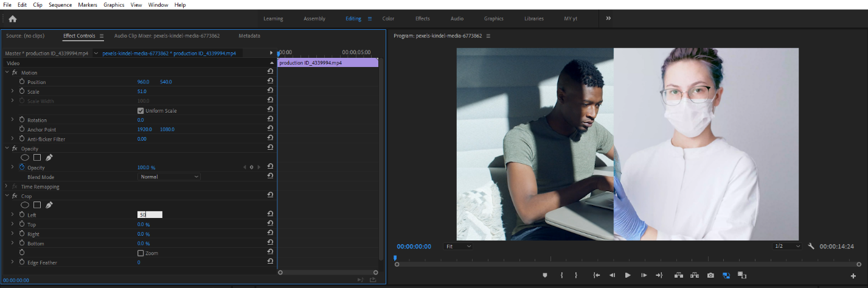Toggle animation stopwatch for Position
Image resolution: width=868 pixels, height=288 pixels.
(22, 82)
